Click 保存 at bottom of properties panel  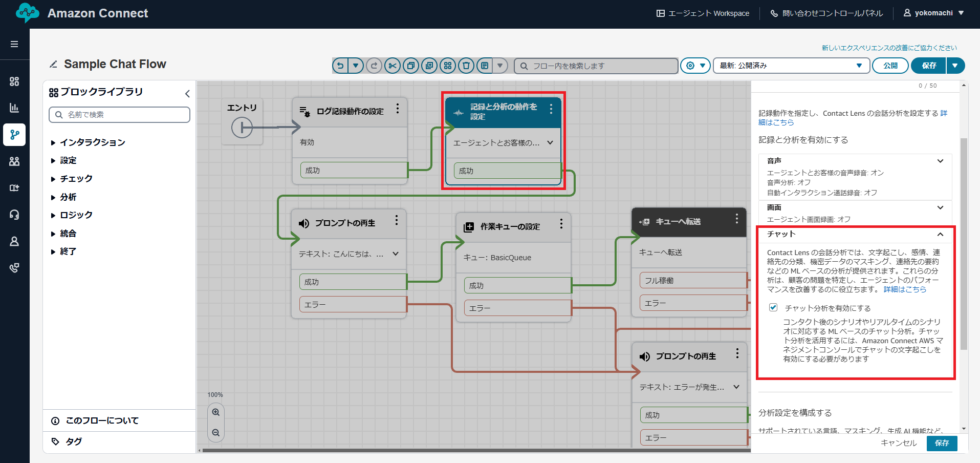(942, 443)
